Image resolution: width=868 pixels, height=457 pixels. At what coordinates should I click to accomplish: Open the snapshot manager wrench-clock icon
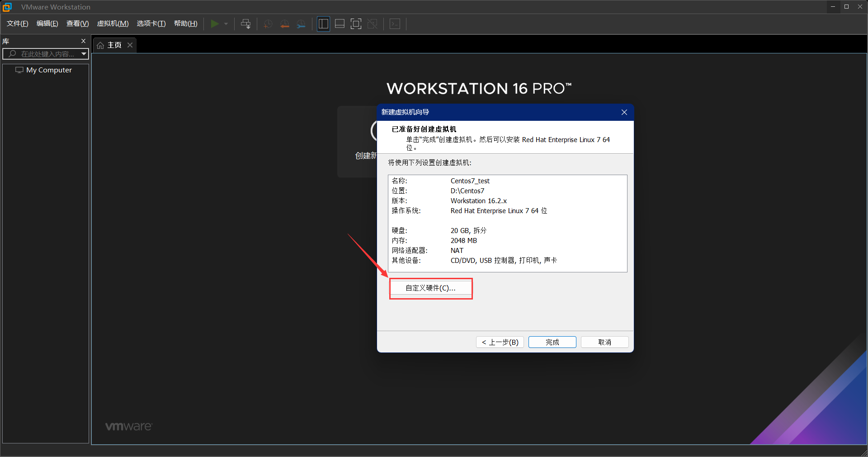pyautogui.click(x=301, y=24)
